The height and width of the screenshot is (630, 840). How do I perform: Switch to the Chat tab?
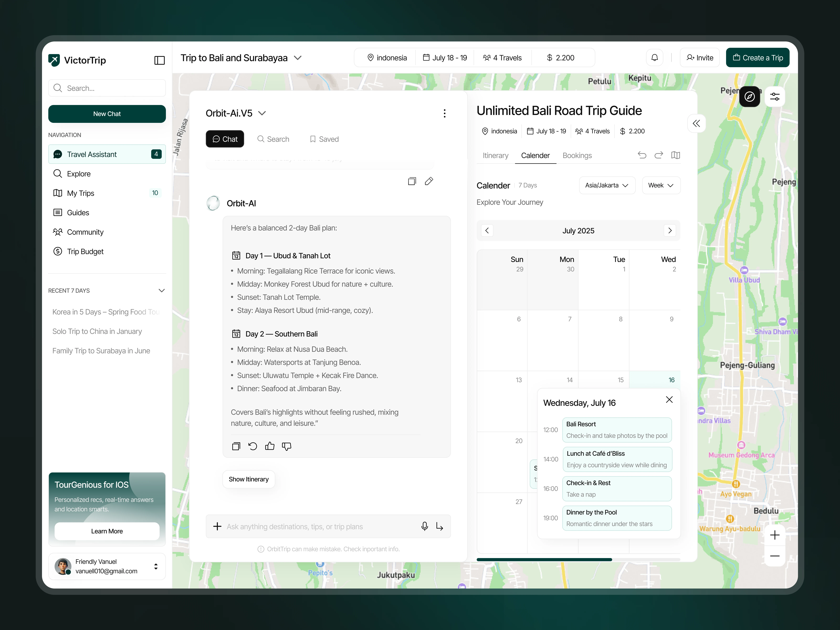click(225, 139)
